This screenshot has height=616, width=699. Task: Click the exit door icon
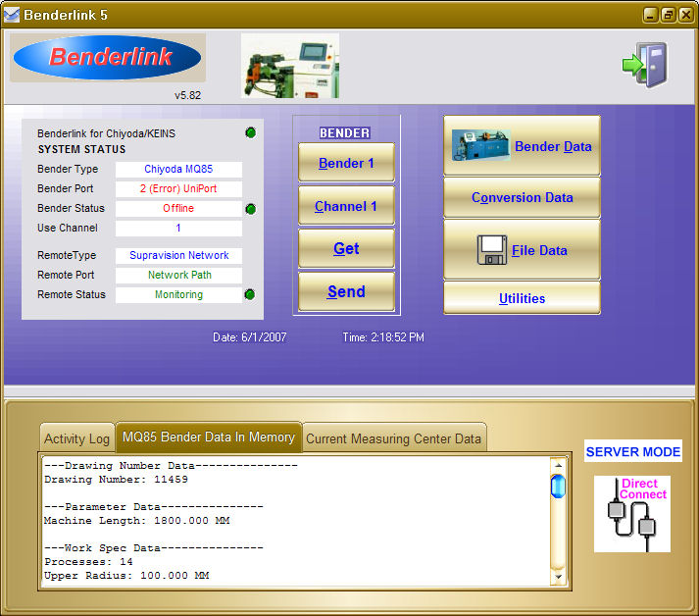644,65
